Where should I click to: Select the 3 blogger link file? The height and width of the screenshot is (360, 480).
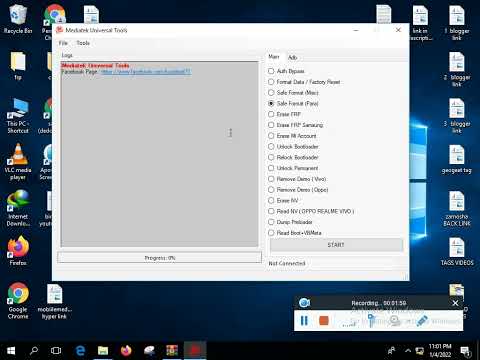point(457,116)
